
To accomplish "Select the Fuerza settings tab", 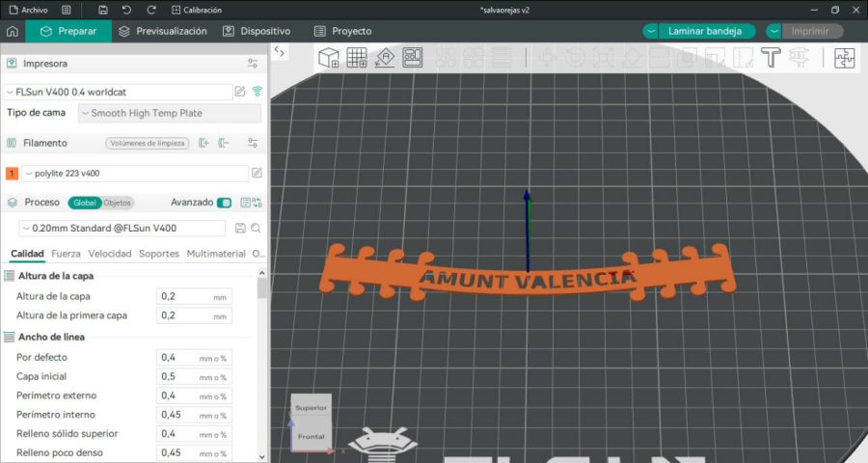I will point(66,254).
